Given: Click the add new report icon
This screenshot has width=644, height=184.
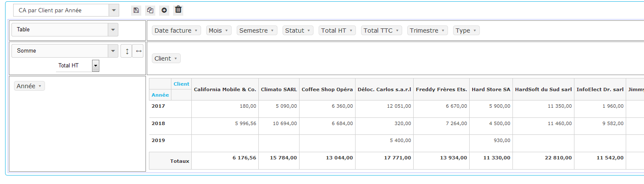Looking at the screenshot, I should point(164,10).
